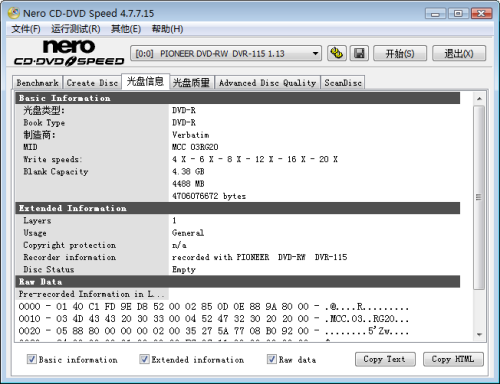Open the PIONEER DVD-RW drive dropdown
The height and width of the screenshot is (384, 500).
pos(226,53)
